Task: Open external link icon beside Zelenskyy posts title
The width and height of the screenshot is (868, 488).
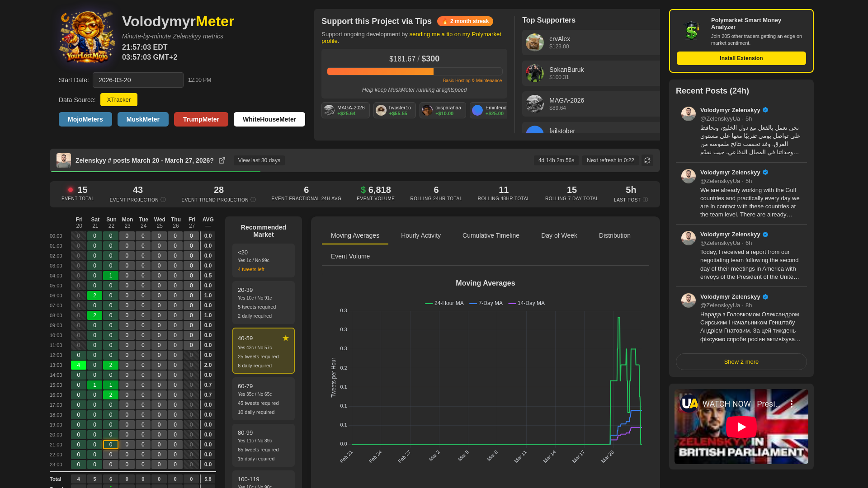Action: (x=222, y=160)
